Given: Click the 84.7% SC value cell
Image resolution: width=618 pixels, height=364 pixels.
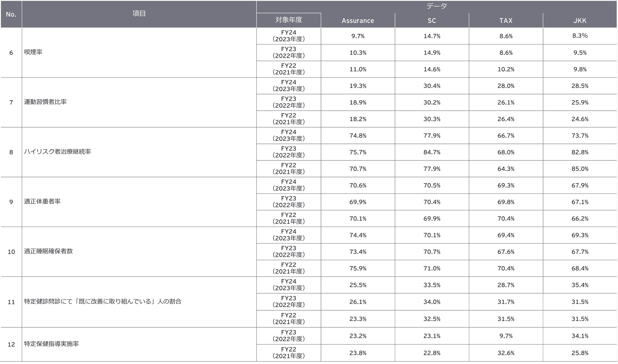Looking at the screenshot, I should pyautogui.click(x=432, y=152).
